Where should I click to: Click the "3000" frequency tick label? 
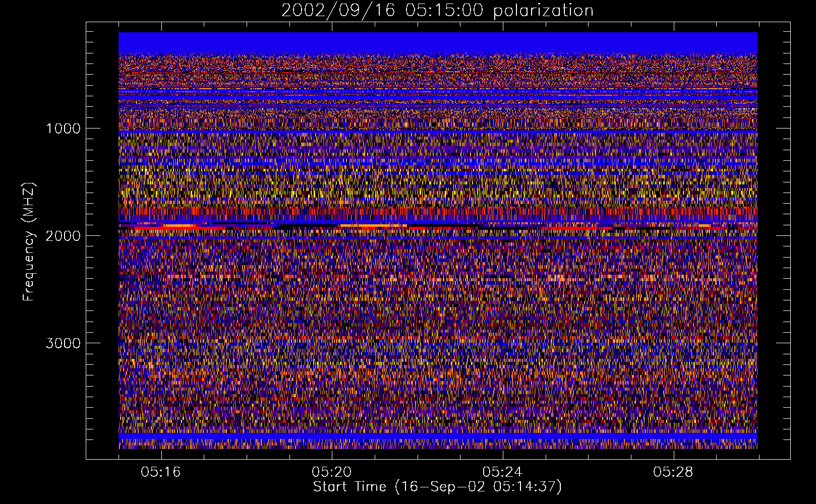(63, 343)
